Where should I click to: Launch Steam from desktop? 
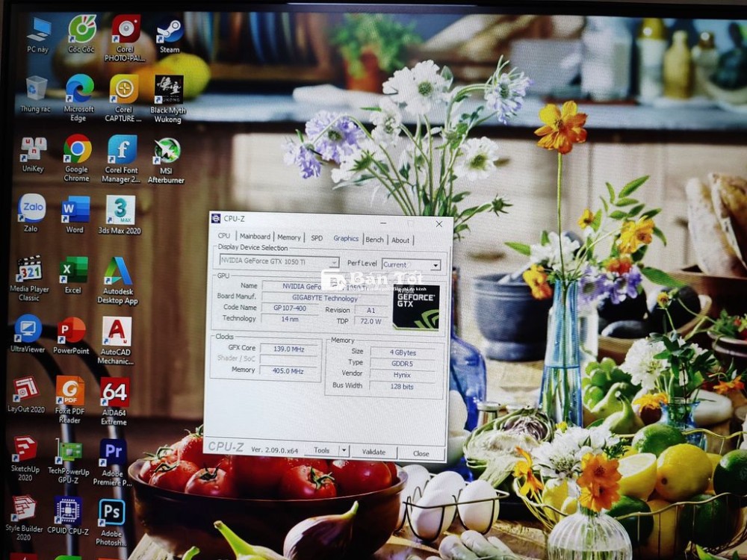pyautogui.click(x=169, y=36)
